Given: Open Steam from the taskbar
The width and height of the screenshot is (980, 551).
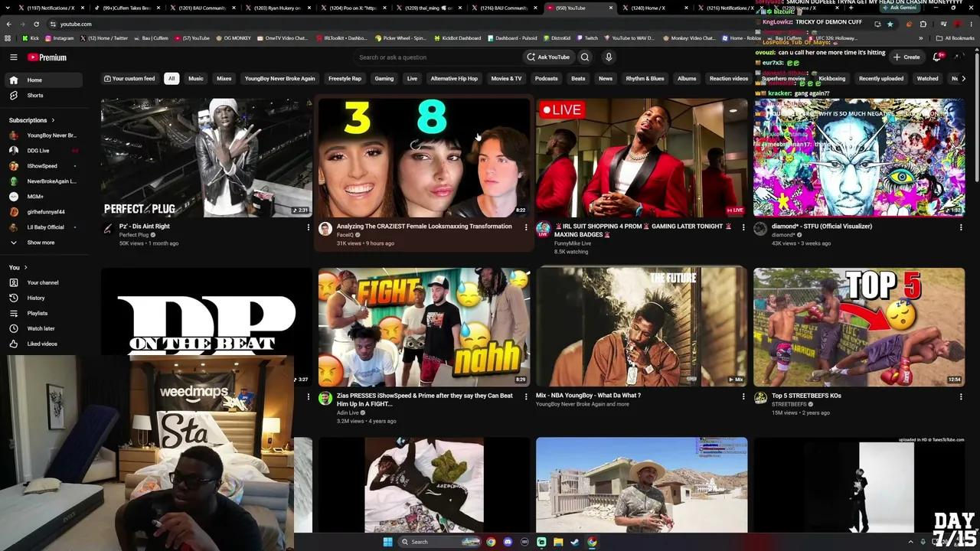Looking at the screenshot, I should tap(575, 542).
